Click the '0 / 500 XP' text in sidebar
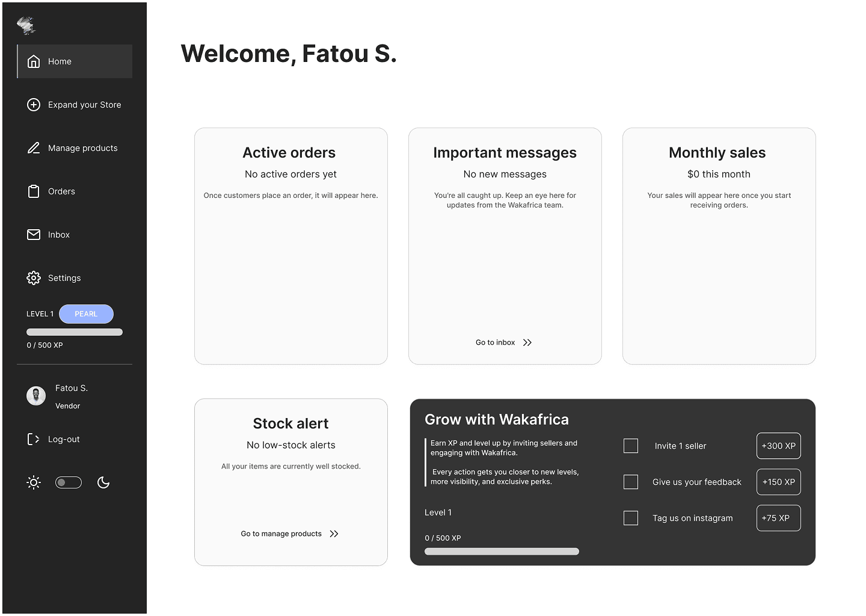This screenshot has height=616, width=866. tap(45, 345)
